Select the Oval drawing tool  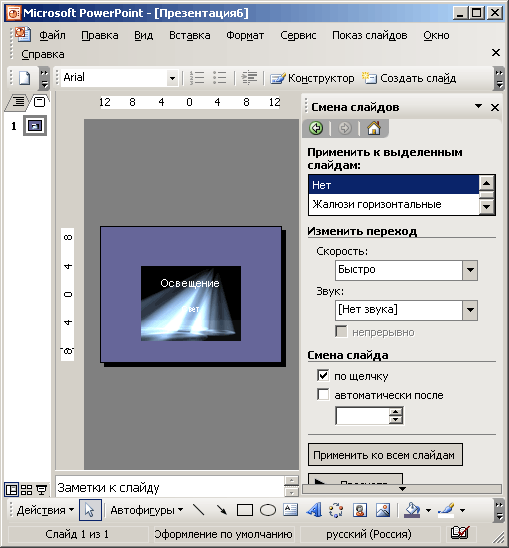tap(268, 510)
